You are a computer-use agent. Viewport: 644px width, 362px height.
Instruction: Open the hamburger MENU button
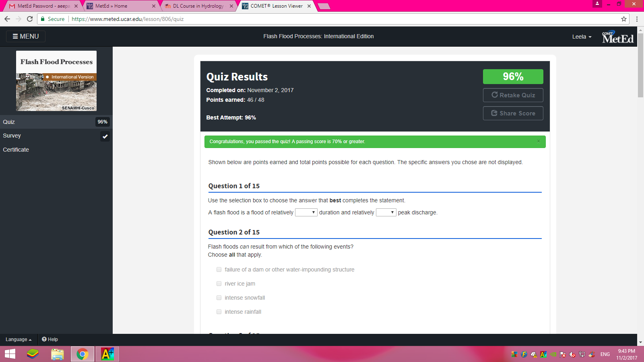coord(26,36)
